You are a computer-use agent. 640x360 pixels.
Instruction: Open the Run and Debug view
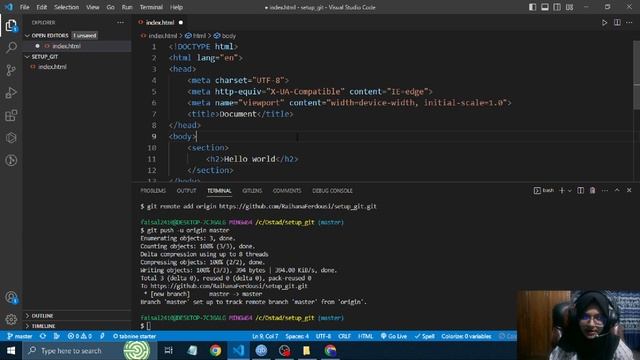(11, 93)
